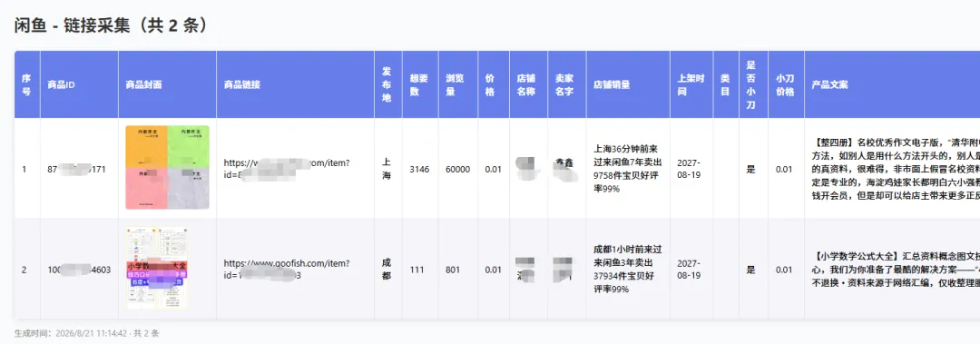
Task: Click the shop sales text mentioning 37934件
Action: coord(628,269)
